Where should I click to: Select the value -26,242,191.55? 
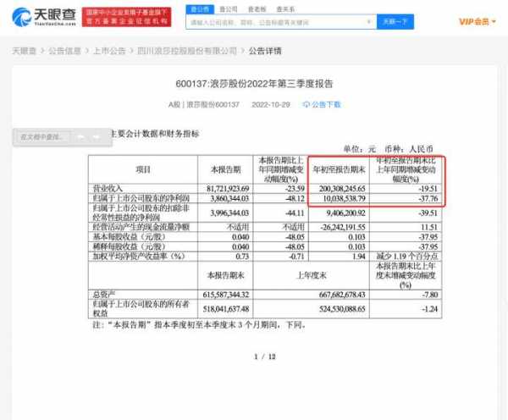[x=343, y=227]
